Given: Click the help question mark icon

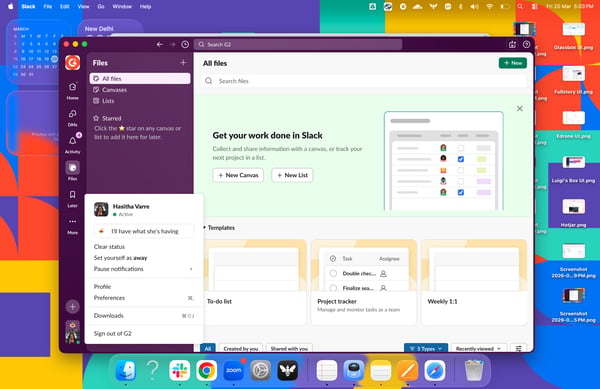Looking at the screenshot, I should click(526, 44).
